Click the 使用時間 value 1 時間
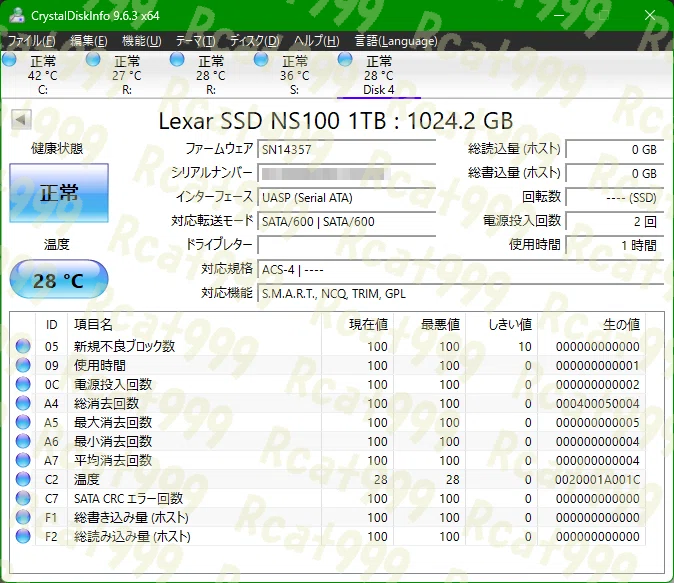 pos(615,245)
